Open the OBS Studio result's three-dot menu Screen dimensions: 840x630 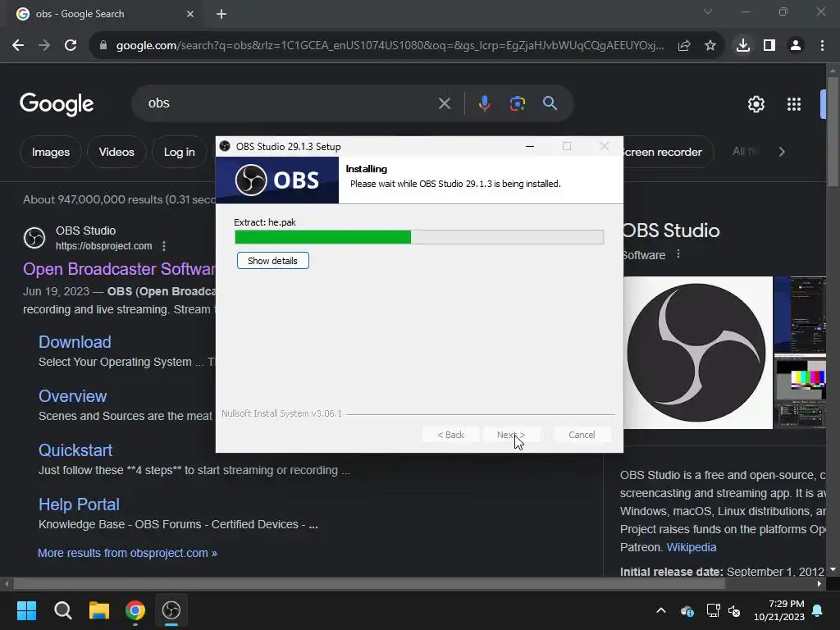coord(164,246)
